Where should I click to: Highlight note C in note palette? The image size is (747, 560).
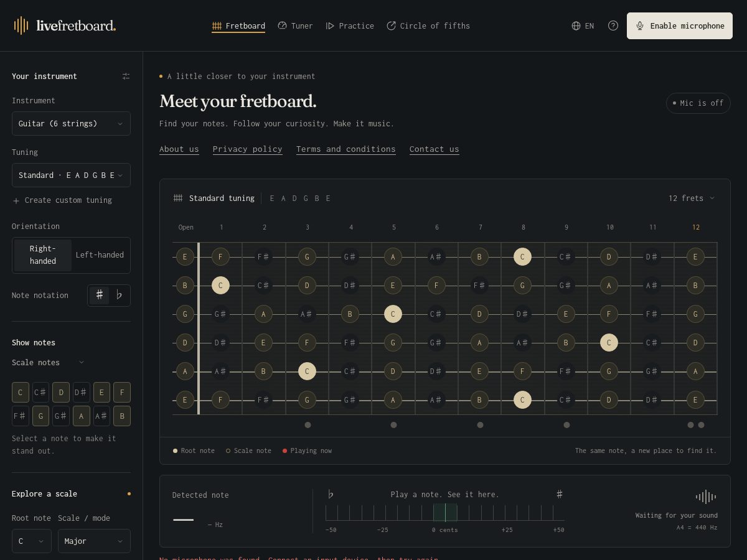click(21, 393)
